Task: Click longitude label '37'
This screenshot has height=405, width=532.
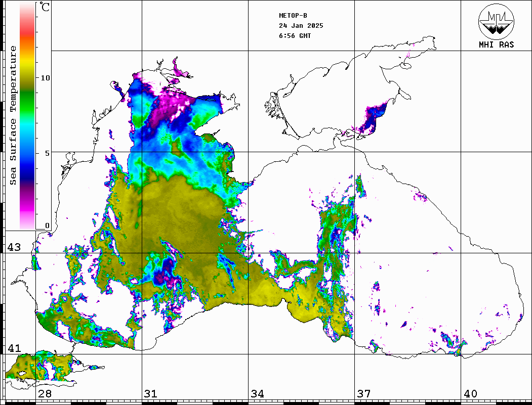Action: pyautogui.click(x=364, y=394)
